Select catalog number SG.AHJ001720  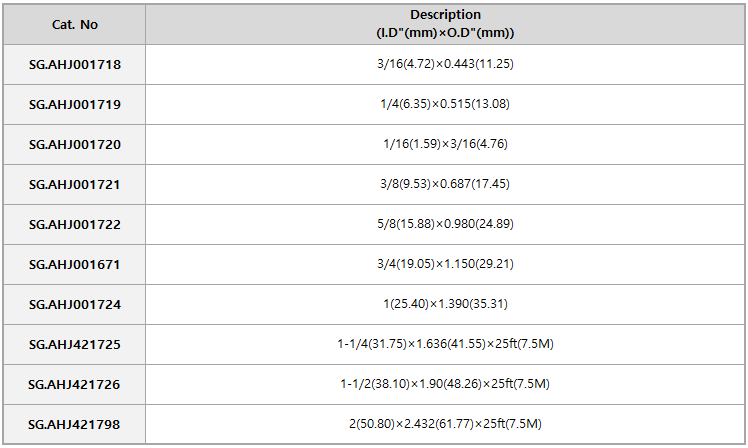[x=75, y=145]
